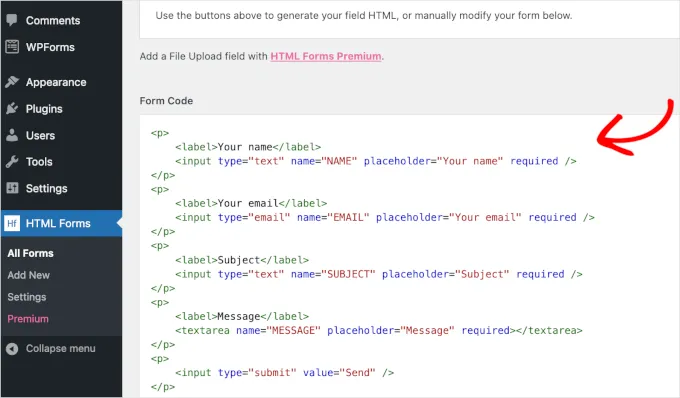Viewport: 680px width, 398px height.
Task: Click the 'Add a File Upload field' text
Action: pos(203,56)
